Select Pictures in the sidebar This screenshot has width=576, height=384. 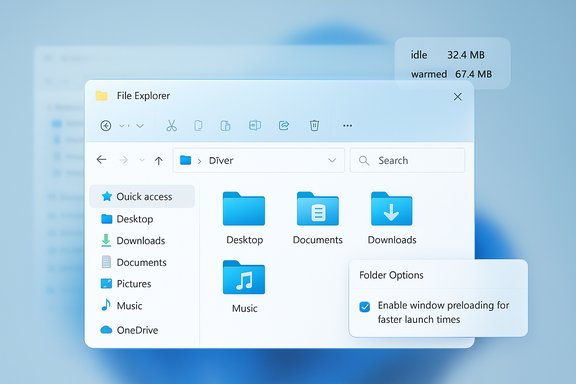tap(126, 284)
